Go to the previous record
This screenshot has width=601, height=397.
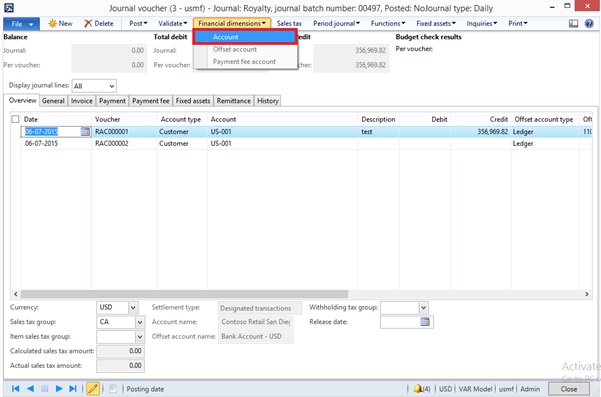click(30, 389)
